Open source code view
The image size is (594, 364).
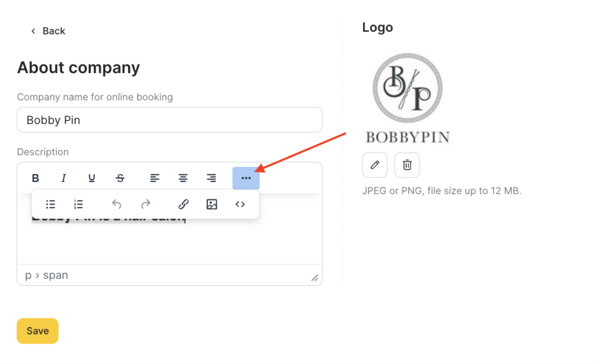[240, 204]
